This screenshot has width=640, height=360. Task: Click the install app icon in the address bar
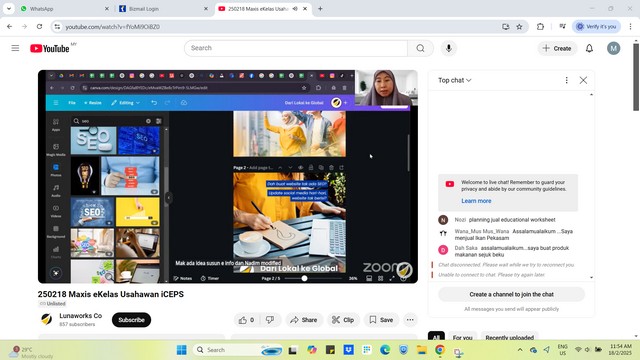[x=505, y=27]
